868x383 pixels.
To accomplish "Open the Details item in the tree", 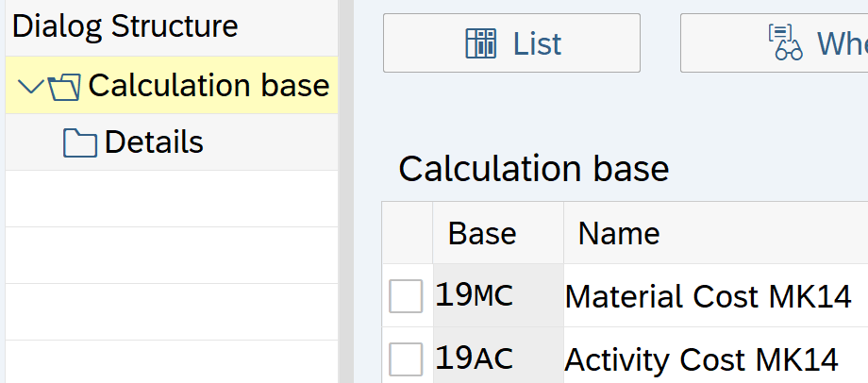I will coord(154,142).
